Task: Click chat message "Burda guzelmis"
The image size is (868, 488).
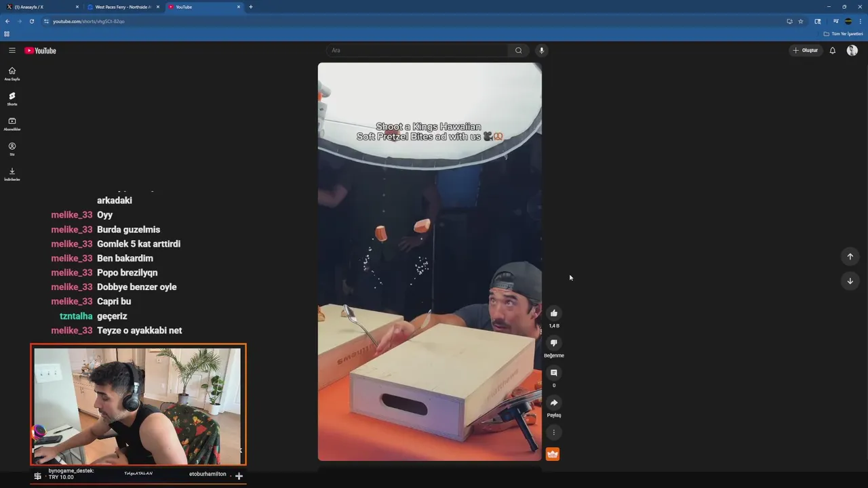Action: pos(128,229)
